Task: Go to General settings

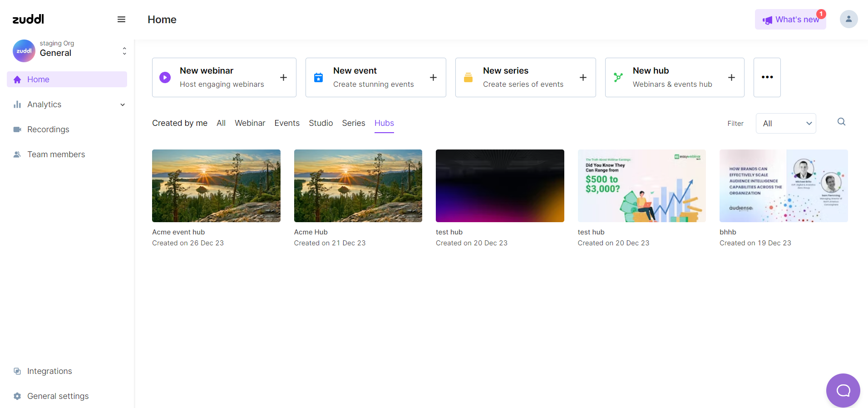Action: pos(58,396)
